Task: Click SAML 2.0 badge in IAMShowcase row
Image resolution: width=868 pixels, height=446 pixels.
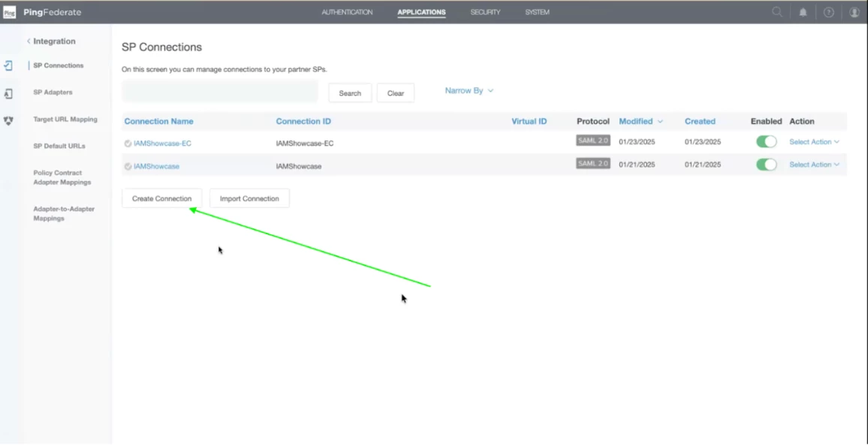Action: coord(593,163)
